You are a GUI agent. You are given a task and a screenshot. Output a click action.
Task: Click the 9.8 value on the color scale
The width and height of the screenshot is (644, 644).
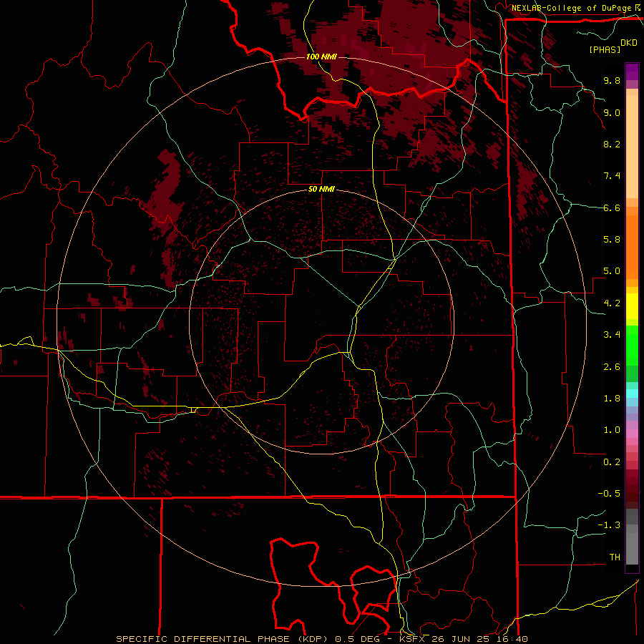click(x=612, y=80)
